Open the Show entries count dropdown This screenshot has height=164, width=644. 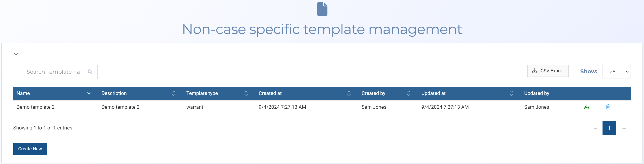[616, 72]
